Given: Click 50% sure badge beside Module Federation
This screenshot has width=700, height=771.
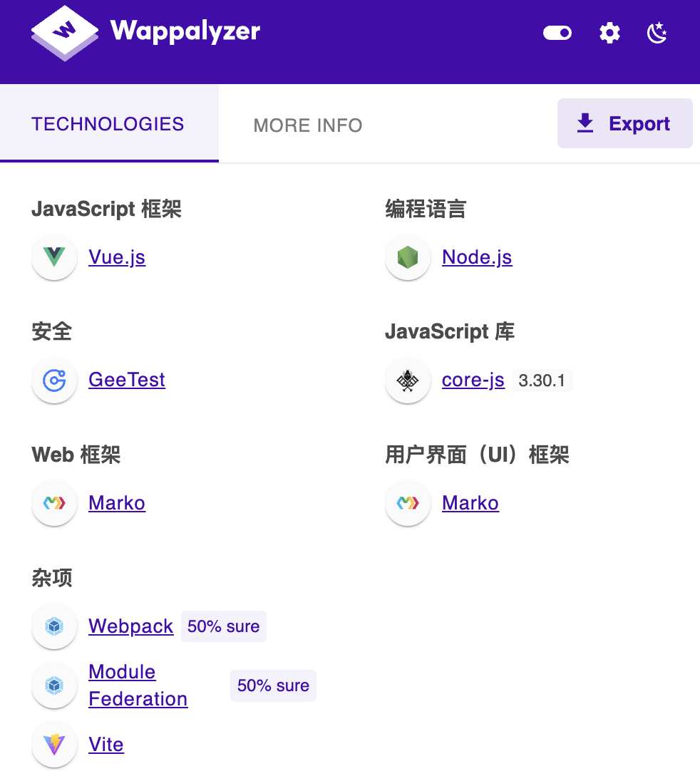Looking at the screenshot, I should 274,685.
